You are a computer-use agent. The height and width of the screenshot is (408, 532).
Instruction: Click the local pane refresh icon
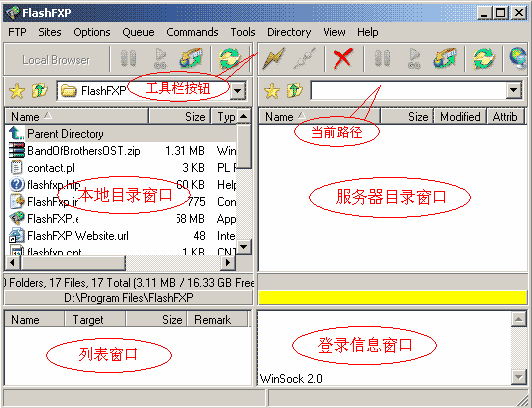tap(230, 59)
